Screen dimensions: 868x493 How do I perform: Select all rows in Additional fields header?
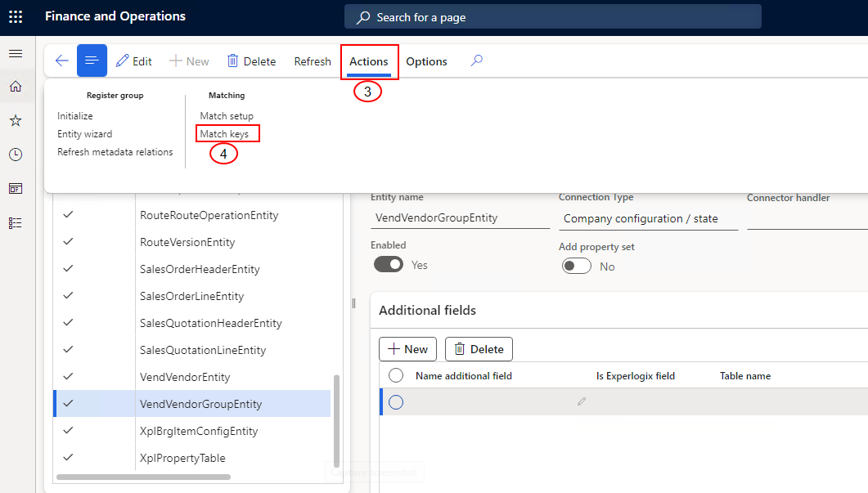pos(396,376)
